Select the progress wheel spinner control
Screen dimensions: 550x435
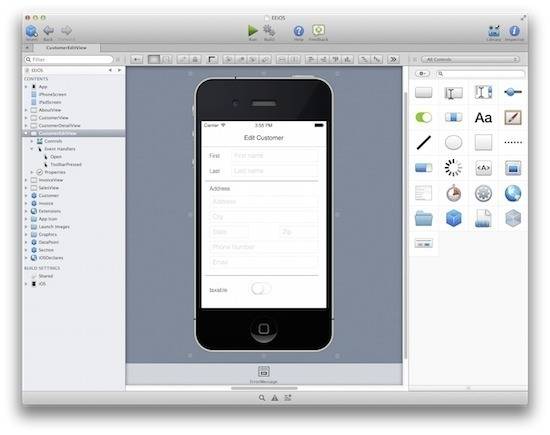[453, 168]
